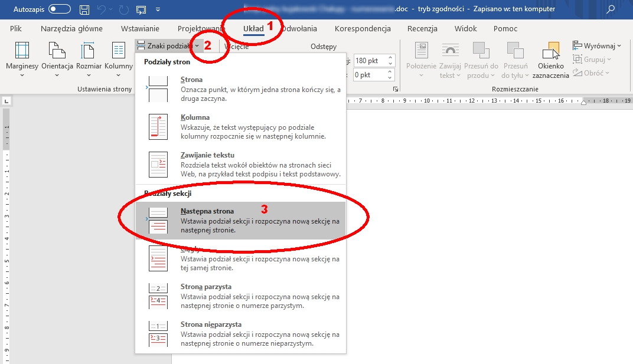The height and width of the screenshot is (364, 633).
Task: Click the tab stop selector at ruler corner
Action: [6, 101]
